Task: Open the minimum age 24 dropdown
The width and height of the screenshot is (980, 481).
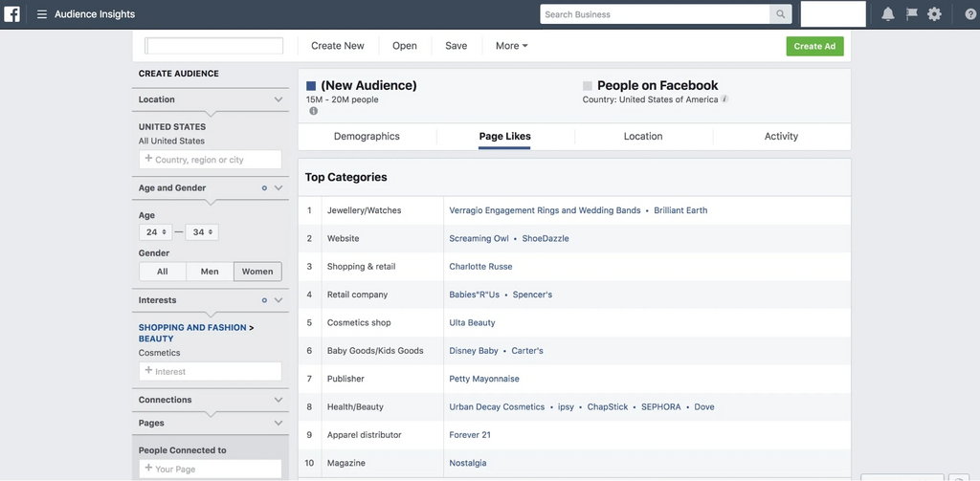Action: point(155,232)
